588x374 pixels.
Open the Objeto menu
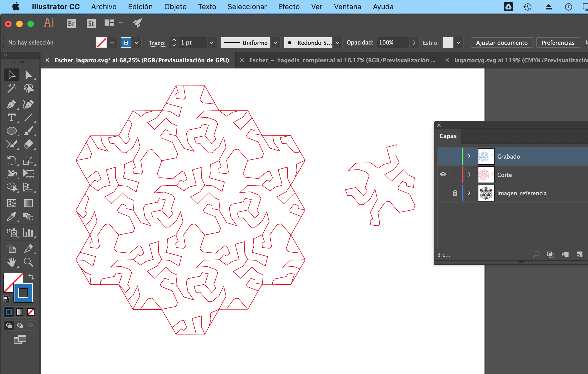pyautogui.click(x=176, y=7)
